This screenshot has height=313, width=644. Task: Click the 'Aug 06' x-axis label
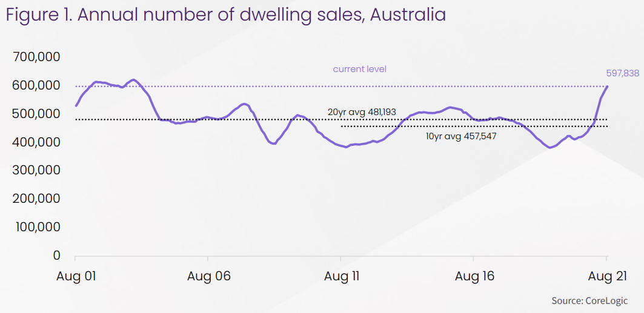(208, 276)
